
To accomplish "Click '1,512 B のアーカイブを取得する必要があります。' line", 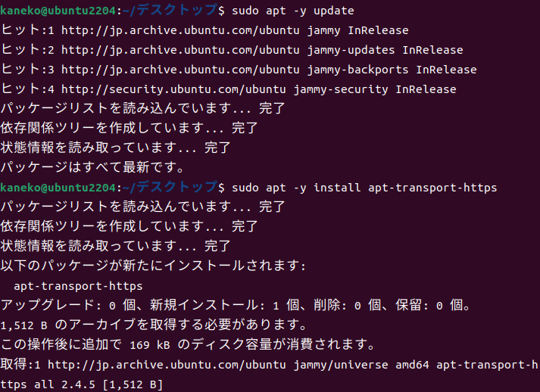I will (154, 325).
